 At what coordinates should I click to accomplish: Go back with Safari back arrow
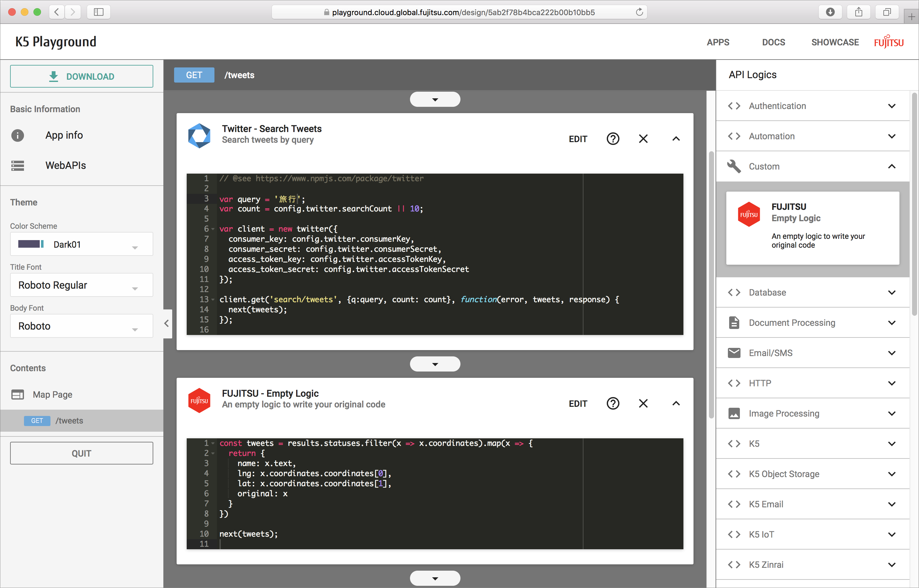pos(56,12)
